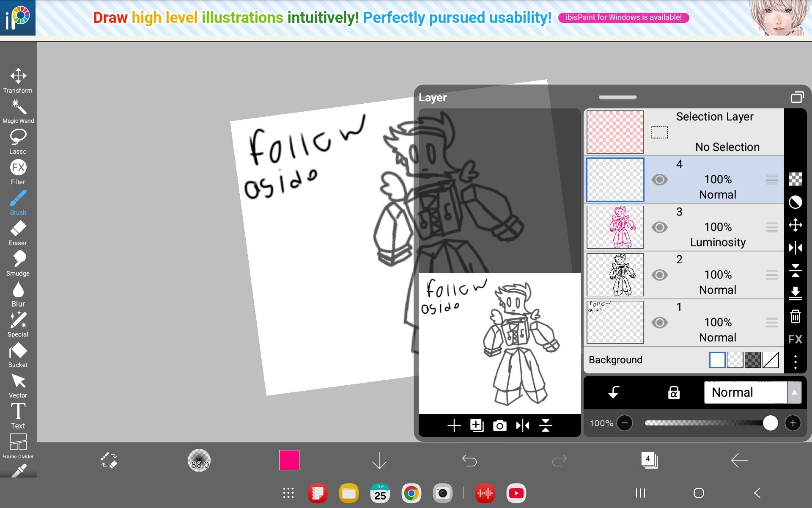
Task: Select the Frame Divider tool
Action: (x=18, y=446)
